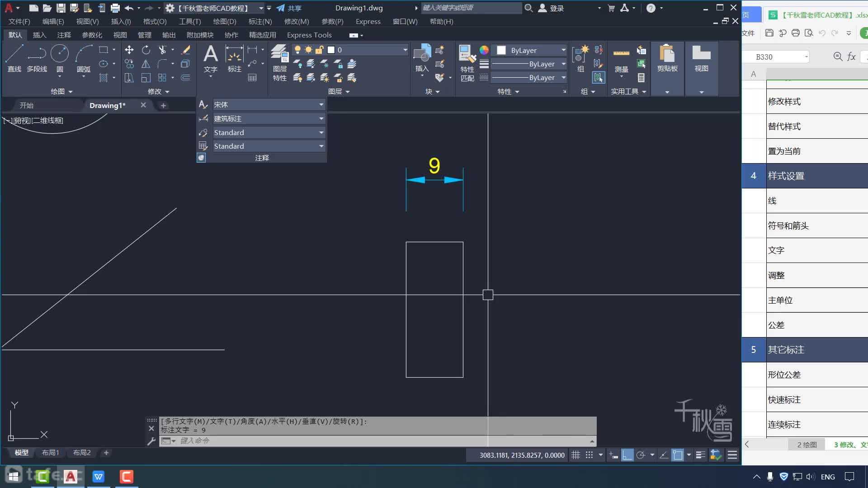Toggle object snap (osnap) button
The height and width of the screenshot is (488, 868).
[677, 455]
